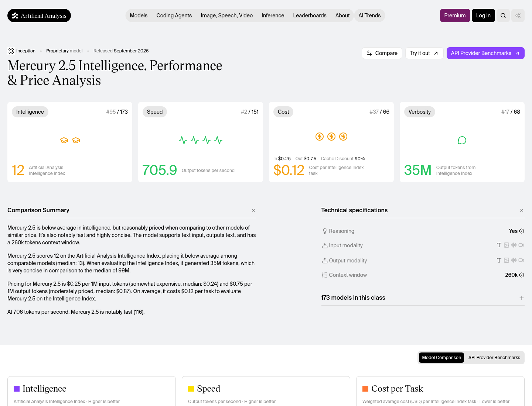Click the Reasoning info icon next to Yes

click(522, 231)
